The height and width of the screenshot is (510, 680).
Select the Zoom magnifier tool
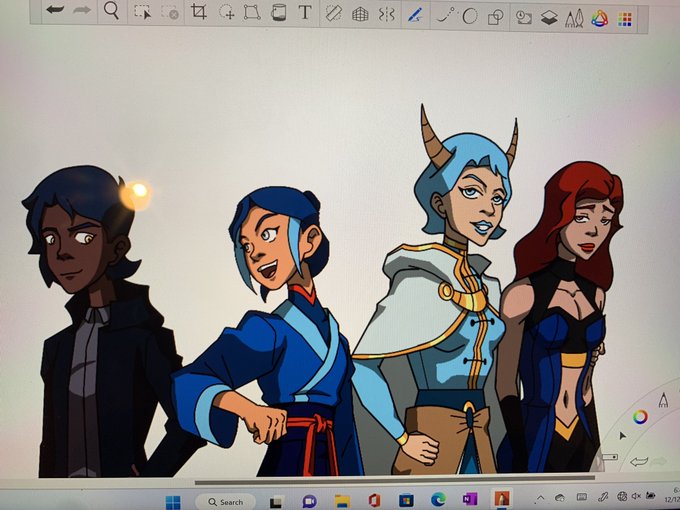[111, 11]
